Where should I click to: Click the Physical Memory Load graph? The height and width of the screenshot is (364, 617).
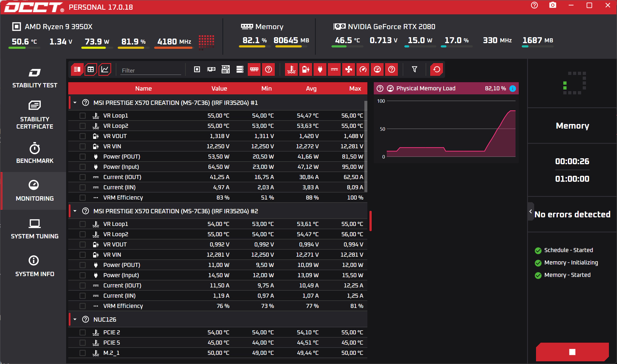click(x=446, y=129)
